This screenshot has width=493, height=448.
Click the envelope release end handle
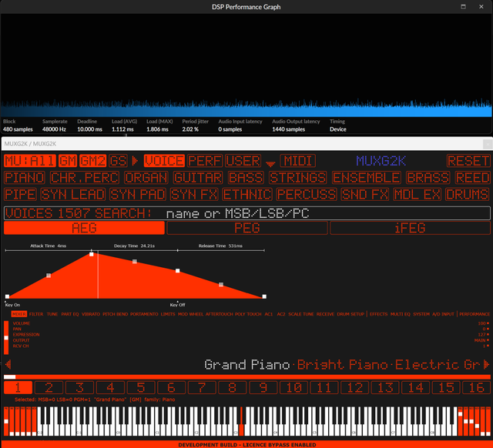click(x=264, y=296)
